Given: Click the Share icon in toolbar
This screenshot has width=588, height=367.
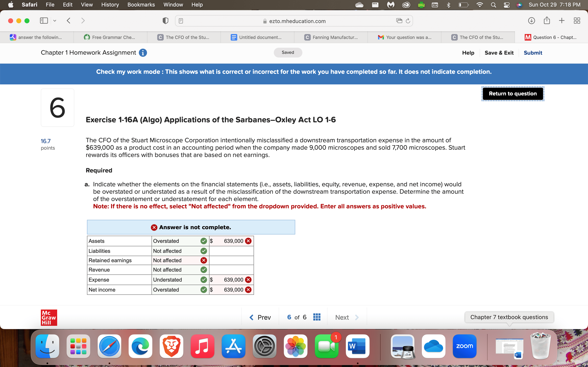Looking at the screenshot, I should 547,21.
